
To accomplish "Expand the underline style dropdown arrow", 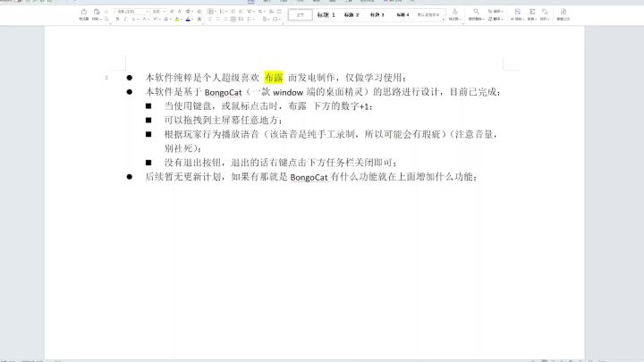I will [138, 20].
